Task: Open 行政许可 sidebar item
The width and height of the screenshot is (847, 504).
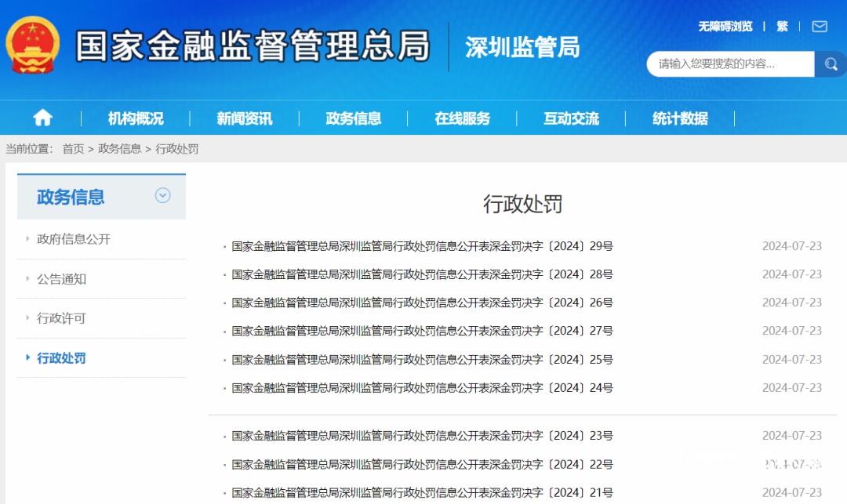Action: 61,318
